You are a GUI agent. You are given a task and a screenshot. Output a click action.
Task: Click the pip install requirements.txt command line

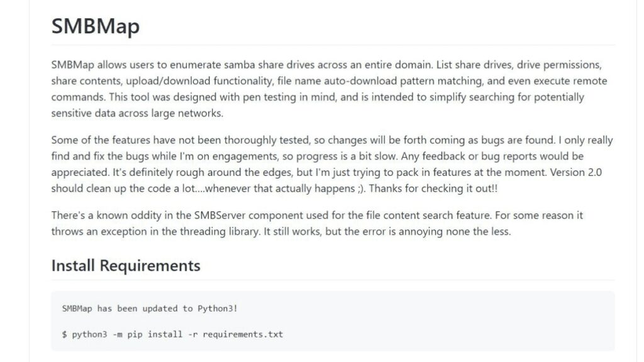coord(172,334)
